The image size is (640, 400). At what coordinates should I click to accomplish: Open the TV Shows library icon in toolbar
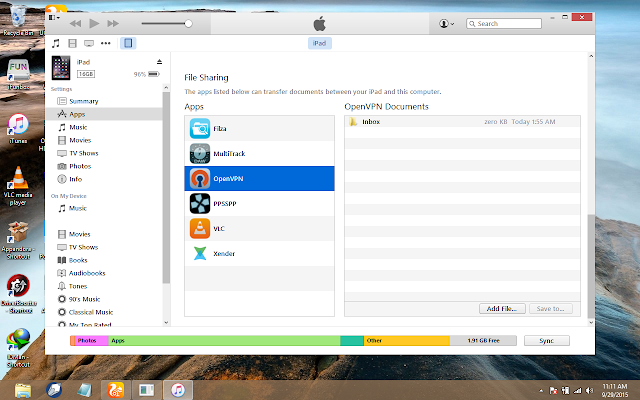click(89, 43)
